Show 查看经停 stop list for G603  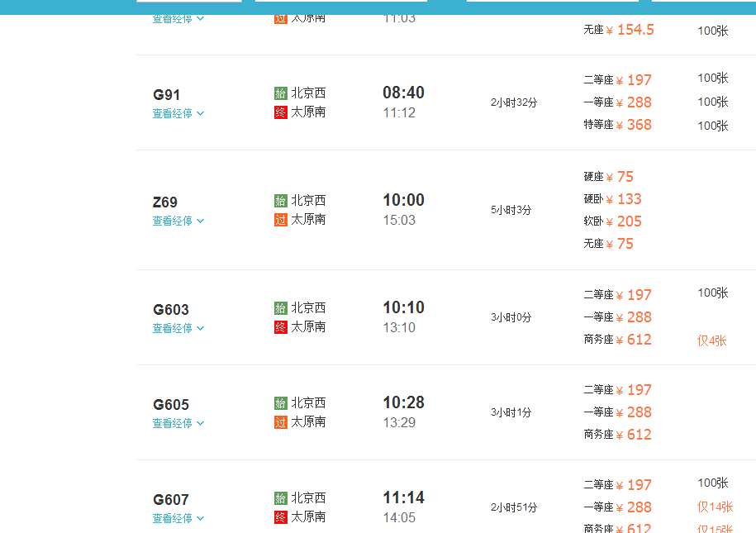click(x=178, y=329)
